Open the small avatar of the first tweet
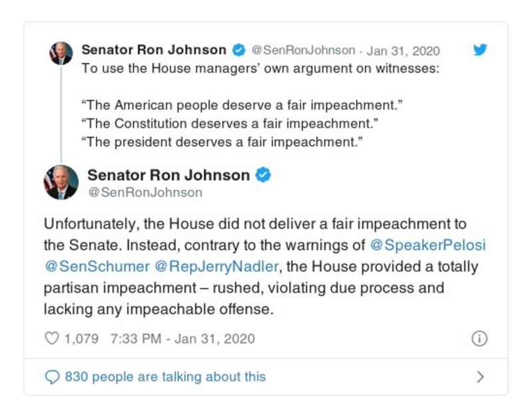The height and width of the screenshot is (419, 532). (61, 53)
